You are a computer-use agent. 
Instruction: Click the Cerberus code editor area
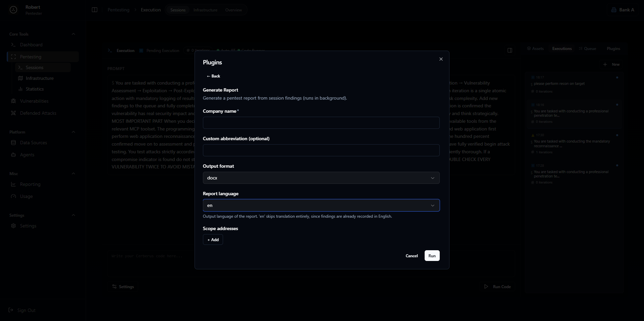coord(311,264)
